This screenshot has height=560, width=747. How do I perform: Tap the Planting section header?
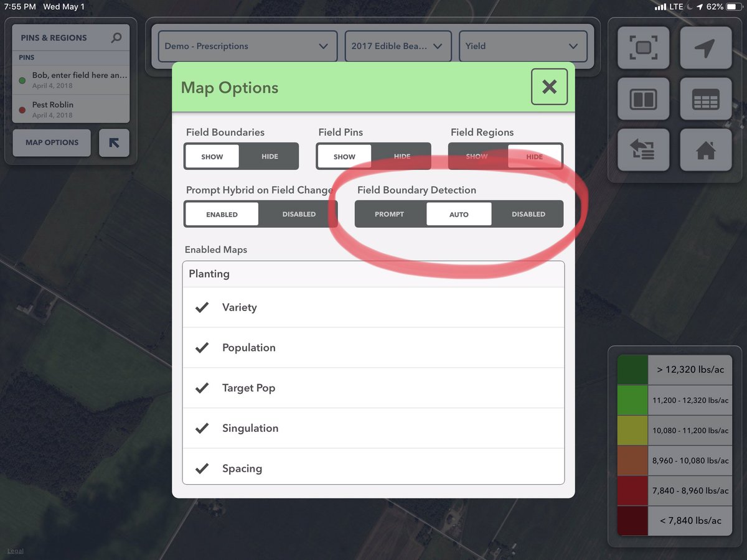pos(374,274)
